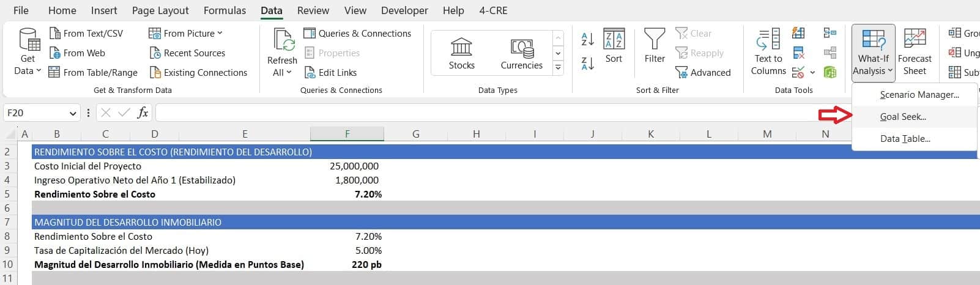Screen dimensions: 980x285
Task: Click the Remove Duplicates icon
Action: (798, 53)
